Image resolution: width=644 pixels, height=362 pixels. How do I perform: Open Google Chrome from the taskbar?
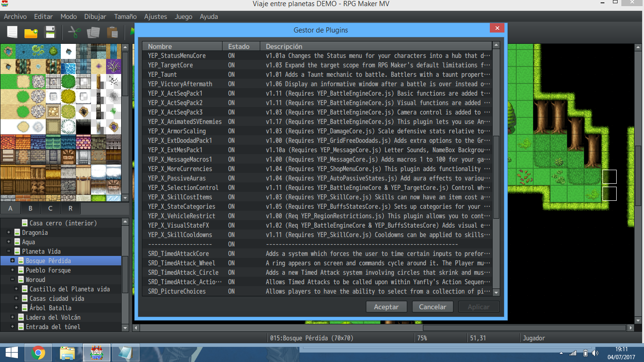pos(38,353)
